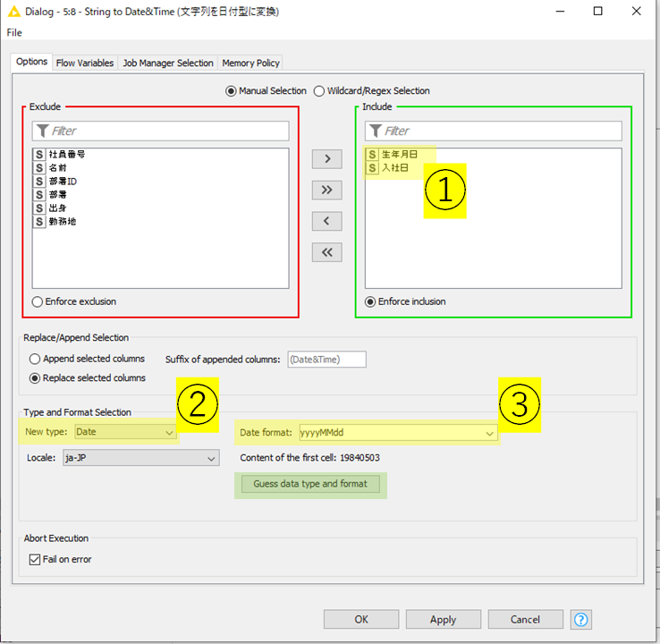Move all columns to Exclude with double left arrow
The image size is (660, 644).
[x=327, y=252]
